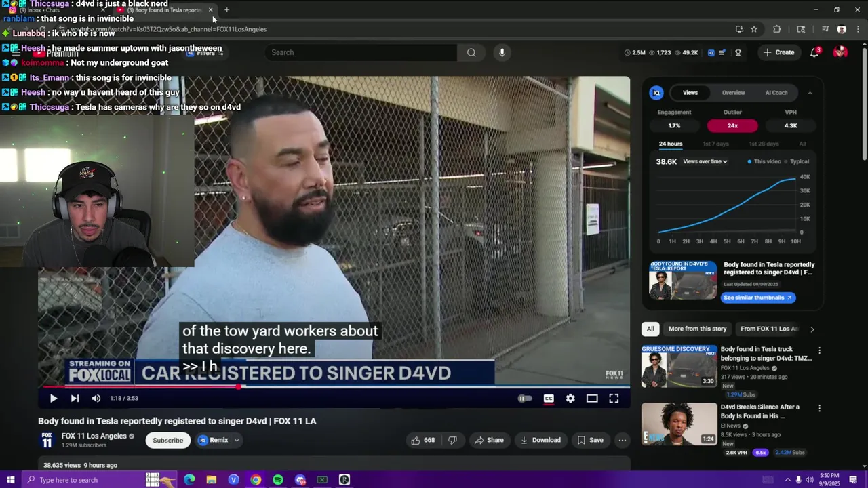Open Spotify from the taskbar

tap(278, 480)
